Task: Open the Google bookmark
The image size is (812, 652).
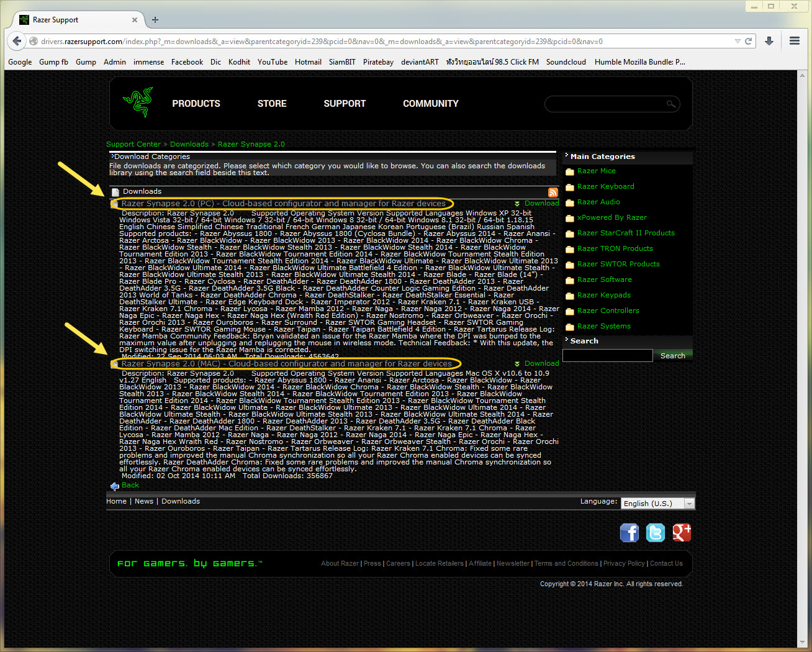Action: 20,62
